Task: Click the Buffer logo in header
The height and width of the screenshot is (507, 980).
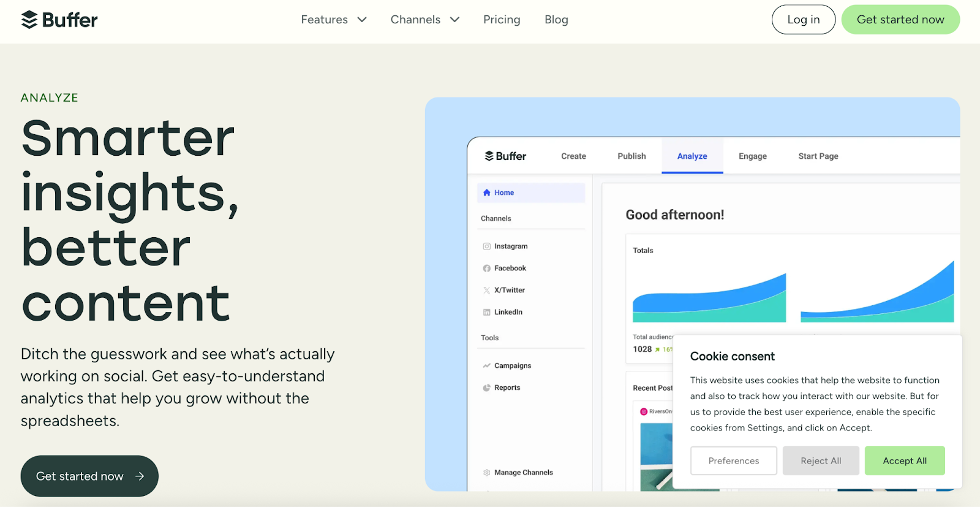Action: [59, 20]
